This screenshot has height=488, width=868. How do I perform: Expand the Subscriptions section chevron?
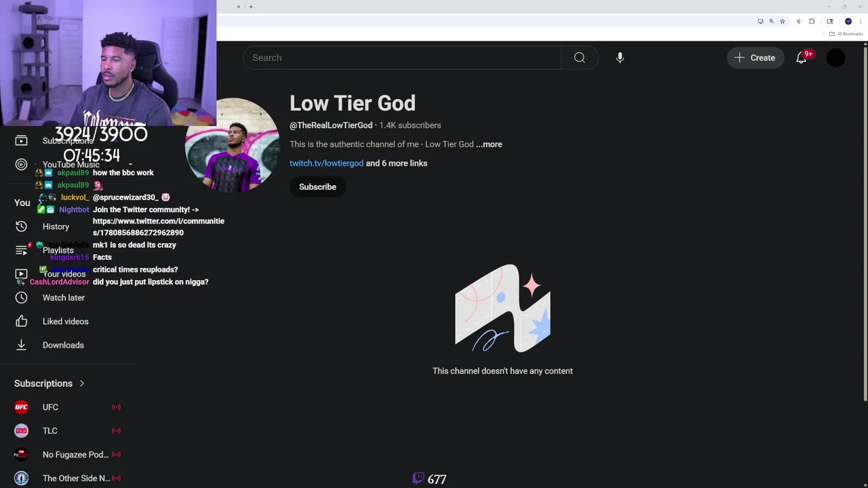pos(81,384)
